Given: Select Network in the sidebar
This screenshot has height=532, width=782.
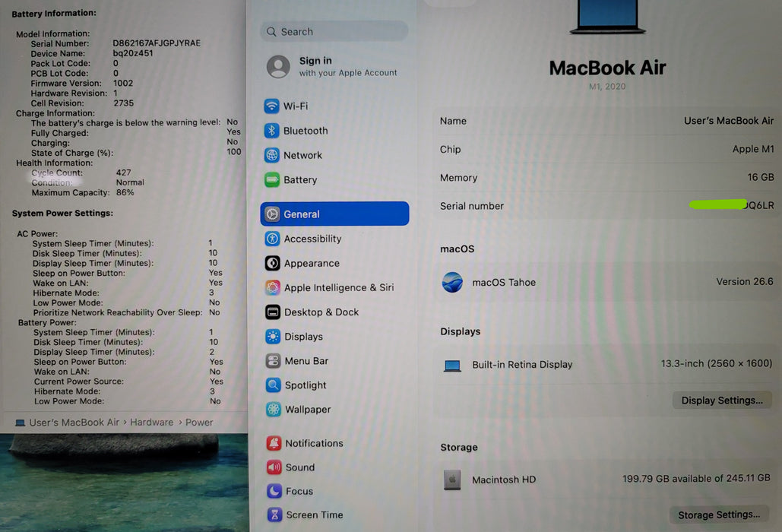Looking at the screenshot, I should pyautogui.click(x=334, y=155).
